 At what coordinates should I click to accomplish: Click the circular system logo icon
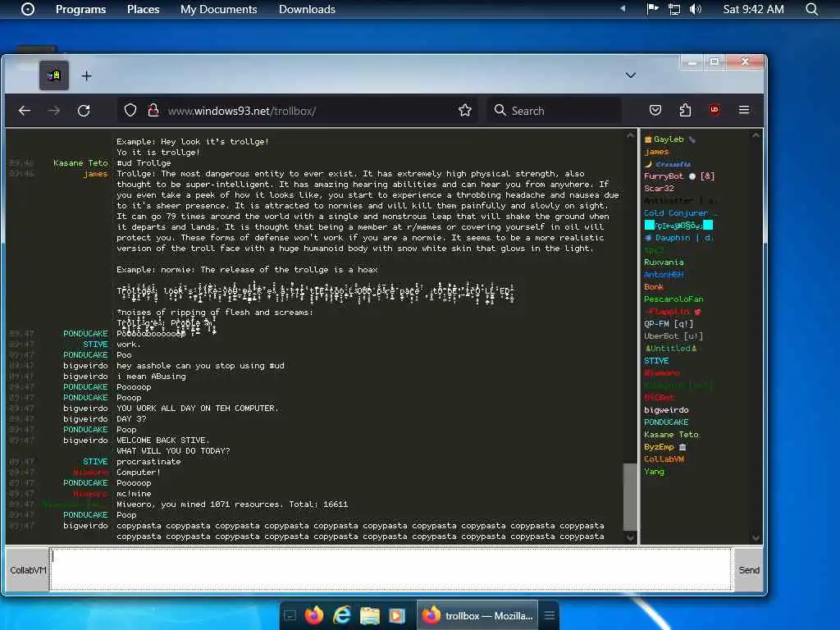28,9
